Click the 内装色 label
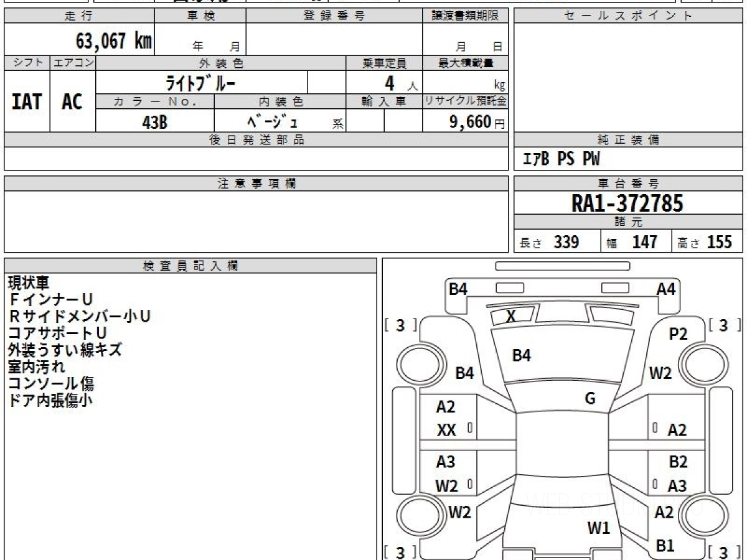 280,101
